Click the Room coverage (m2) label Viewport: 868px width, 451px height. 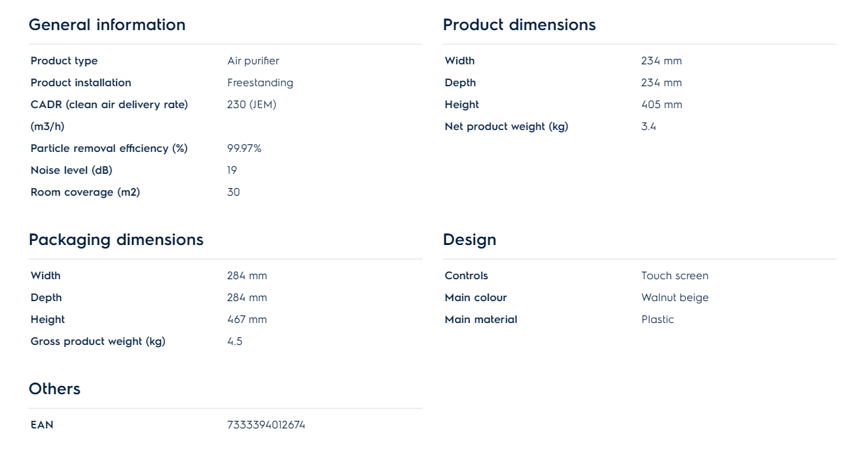pyautogui.click(x=85, y=192)
